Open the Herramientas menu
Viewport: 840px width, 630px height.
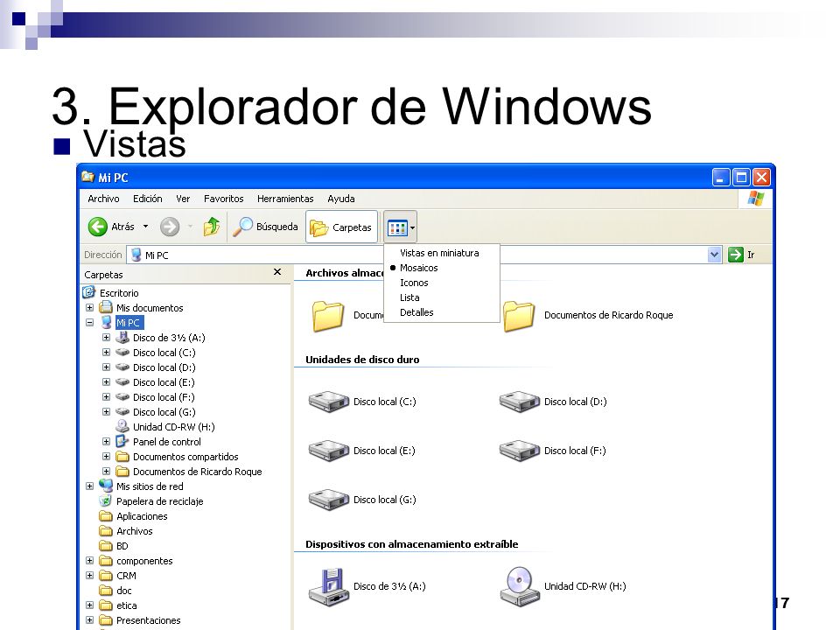[x=285, y=199]
